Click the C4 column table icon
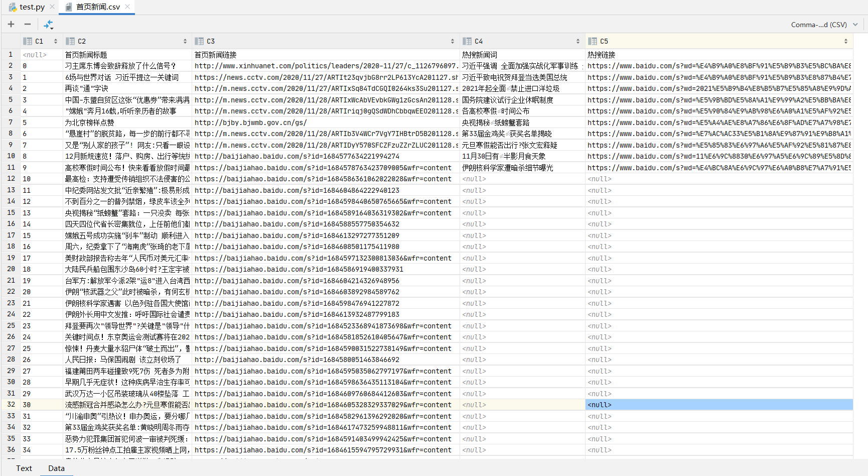Image resolution: width=868 pixels, height=476 pixels. 467,41
